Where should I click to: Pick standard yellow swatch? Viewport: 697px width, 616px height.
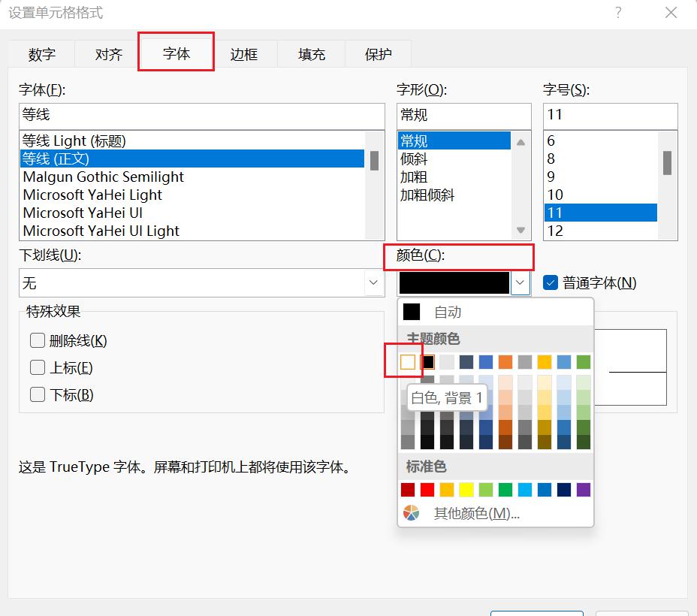[x=466, y=490]
